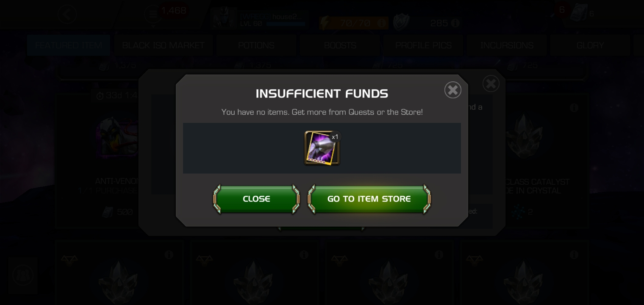Switch to the Incursions tab
The height and width of the screenshot is (305, 644).
507,45
